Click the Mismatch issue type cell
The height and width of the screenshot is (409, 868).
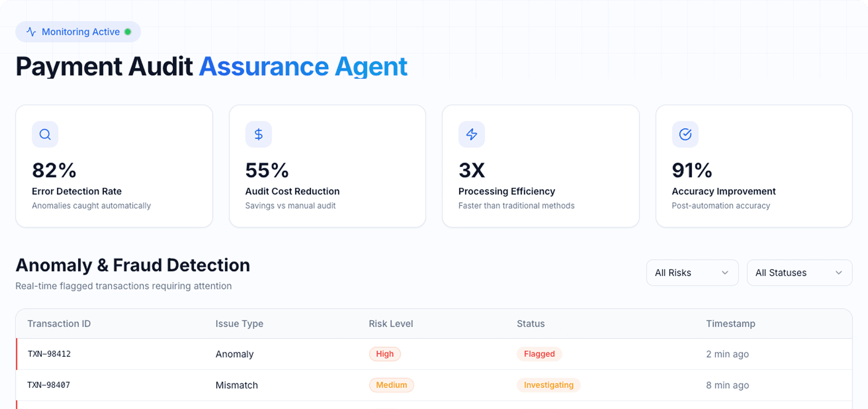point(237,385)
